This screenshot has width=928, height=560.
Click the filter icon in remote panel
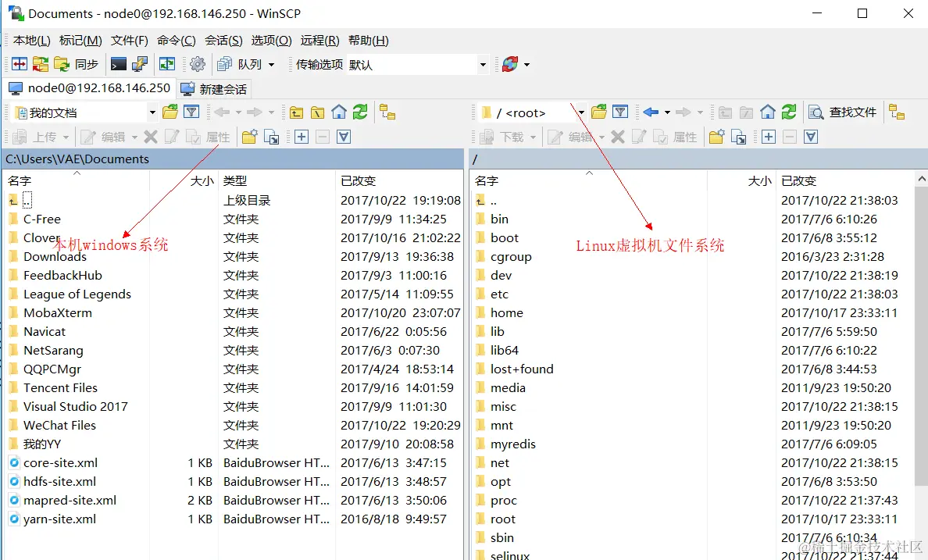620,112
